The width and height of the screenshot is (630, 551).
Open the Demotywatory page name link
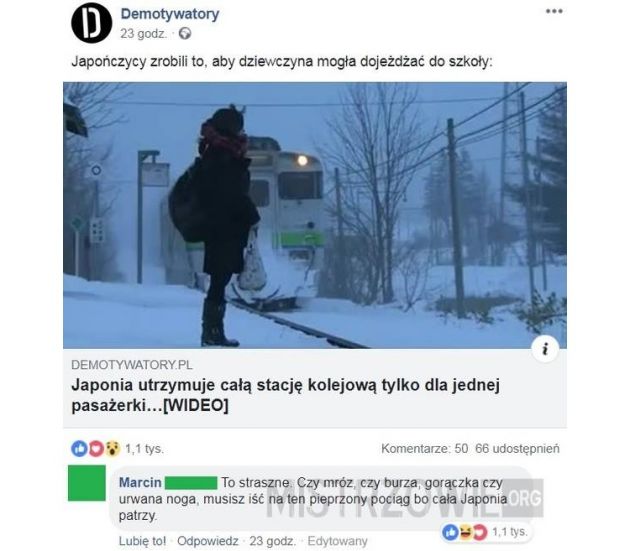(x=170, y=14)
